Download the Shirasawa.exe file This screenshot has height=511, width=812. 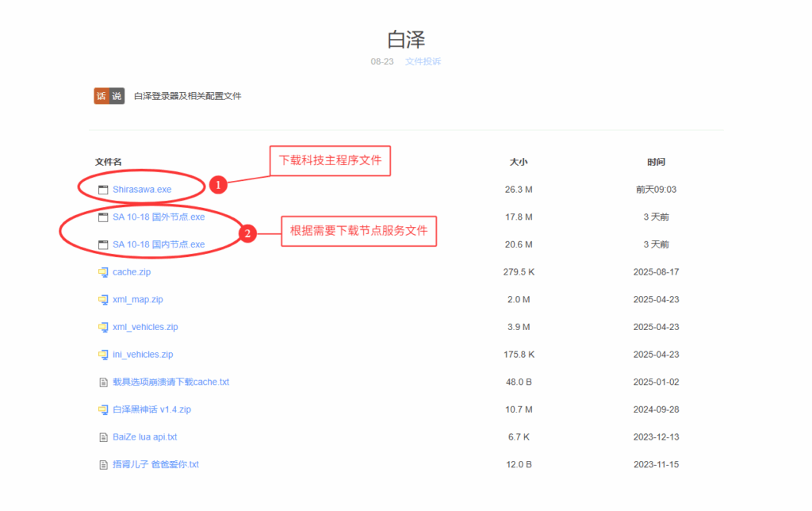(x=142, y=190)
